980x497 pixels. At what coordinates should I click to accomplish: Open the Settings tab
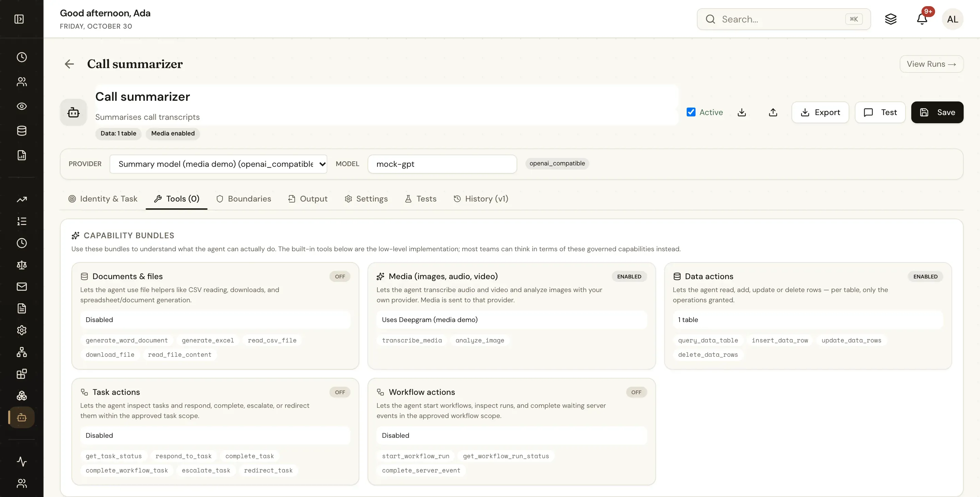tap(366, 199)
